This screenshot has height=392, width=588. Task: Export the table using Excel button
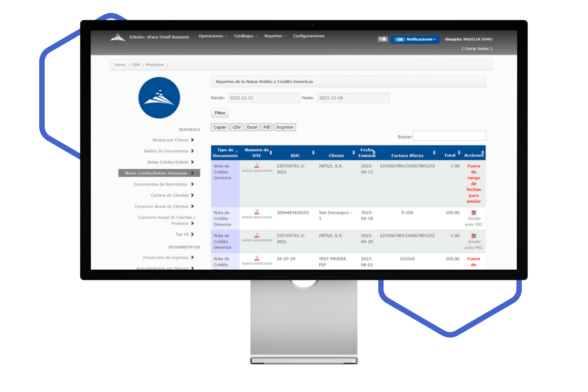click(252, 127)
